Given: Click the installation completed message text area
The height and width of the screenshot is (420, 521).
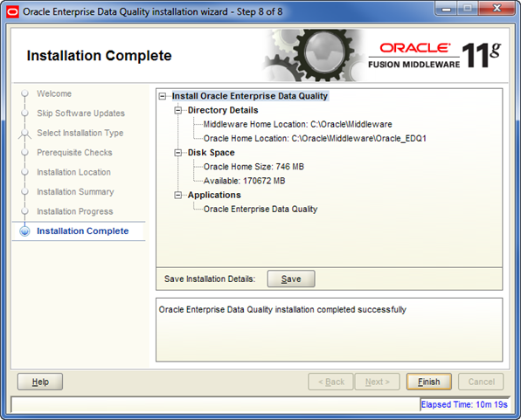Looking at the screenshot, I should [330, 330].
